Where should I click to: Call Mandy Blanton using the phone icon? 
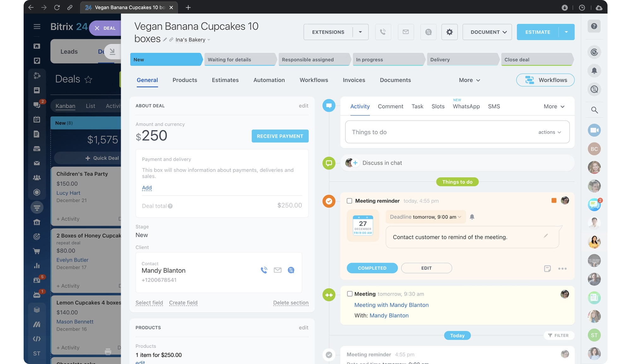(264, 270)
